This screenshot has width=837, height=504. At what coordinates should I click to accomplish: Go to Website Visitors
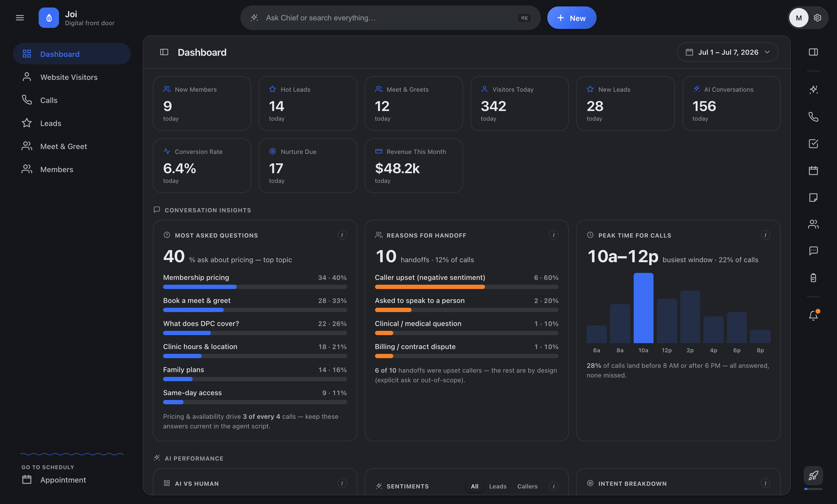72,77
